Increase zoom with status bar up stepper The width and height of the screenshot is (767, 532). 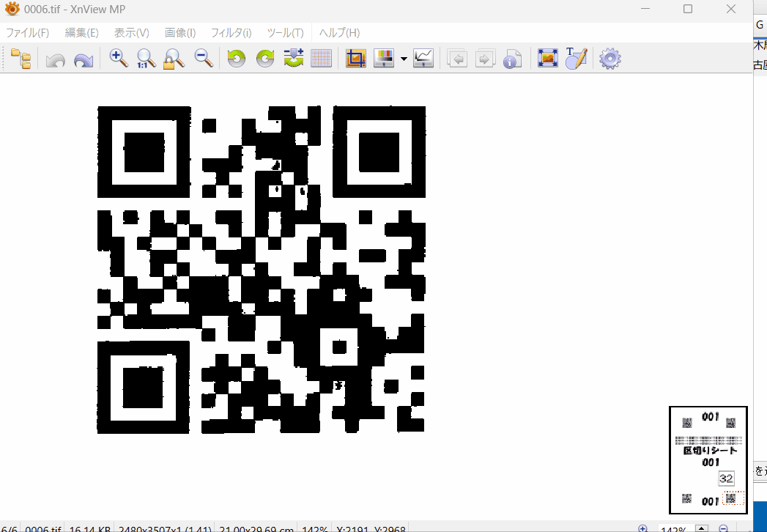(702, 528)
